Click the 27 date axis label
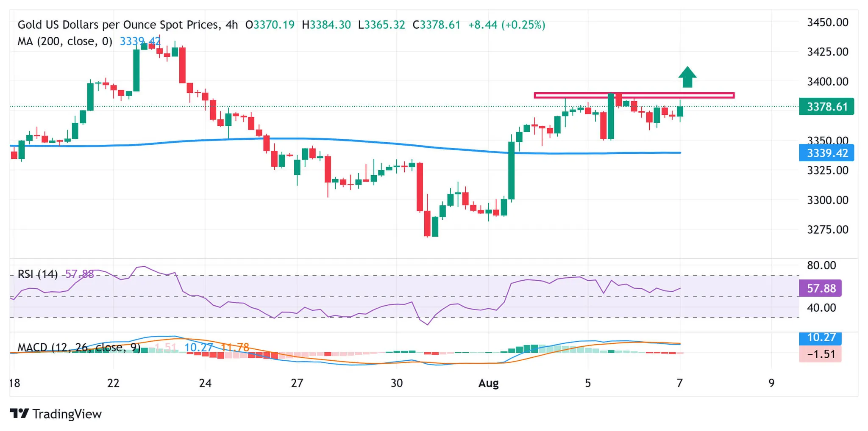 [297, 383]
